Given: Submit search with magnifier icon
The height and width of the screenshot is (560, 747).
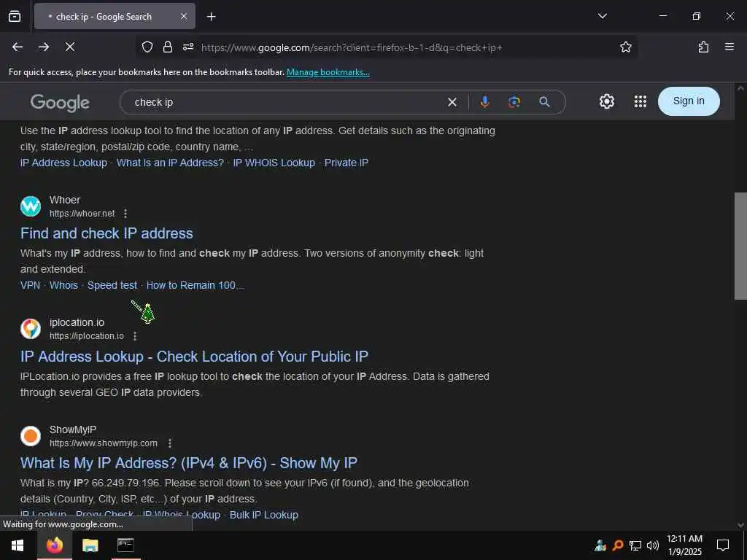Looking at the screenshot, I should (544, 102).
